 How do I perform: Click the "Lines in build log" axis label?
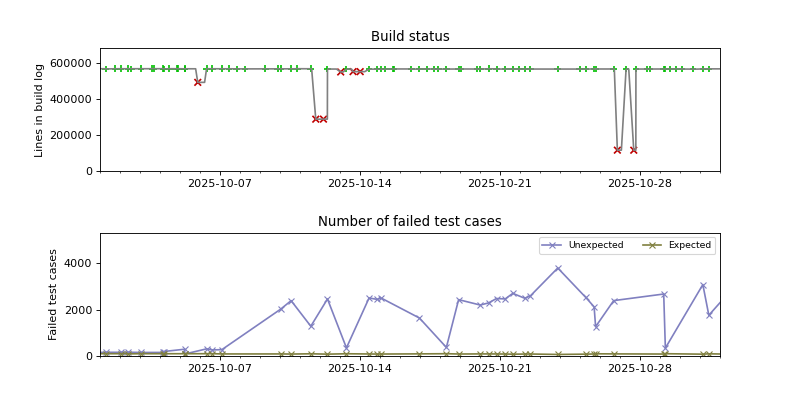[x=40, y=110]
